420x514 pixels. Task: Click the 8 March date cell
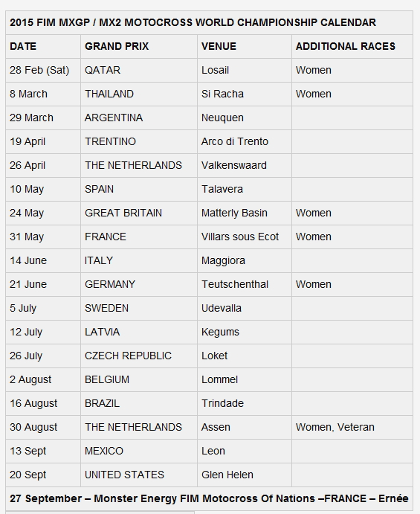point(43,94)
